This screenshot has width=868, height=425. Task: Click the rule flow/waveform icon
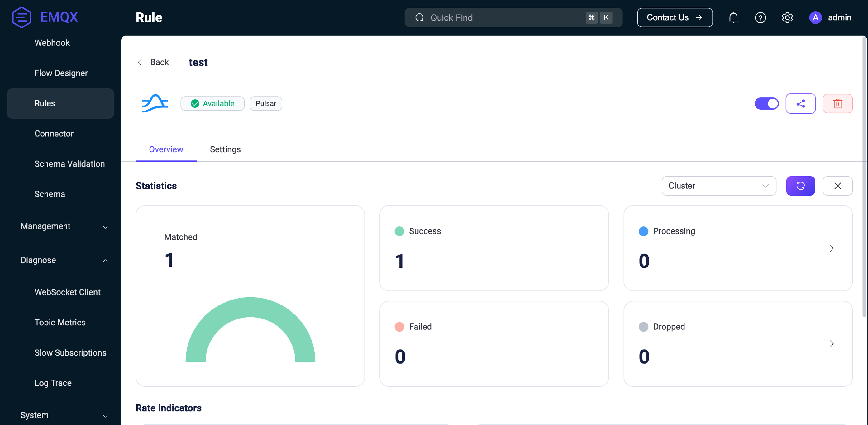pyautogui.click(x=155, y=103)
